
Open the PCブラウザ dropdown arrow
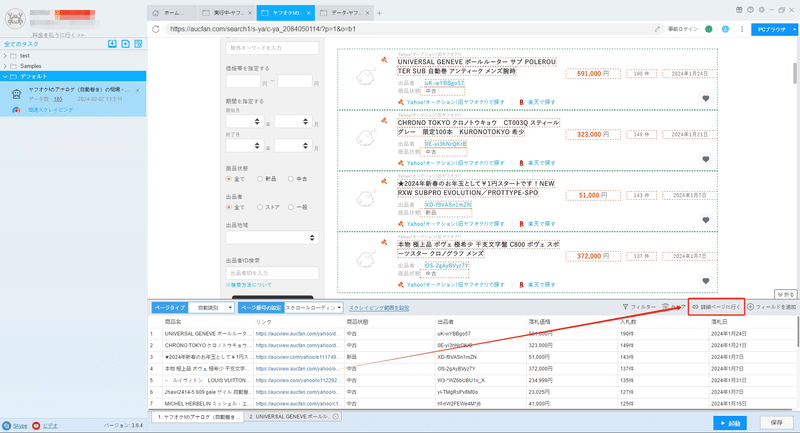click(794, 30)
